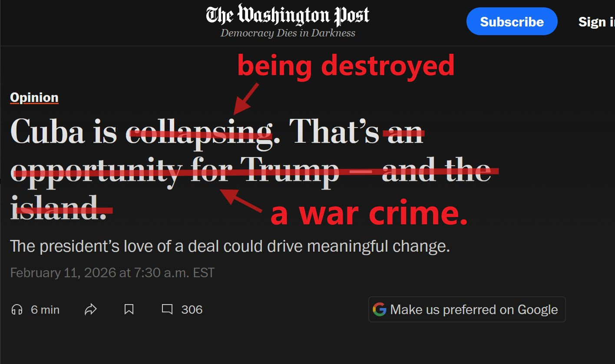Click the blue Subscribe button

(512, 22)
